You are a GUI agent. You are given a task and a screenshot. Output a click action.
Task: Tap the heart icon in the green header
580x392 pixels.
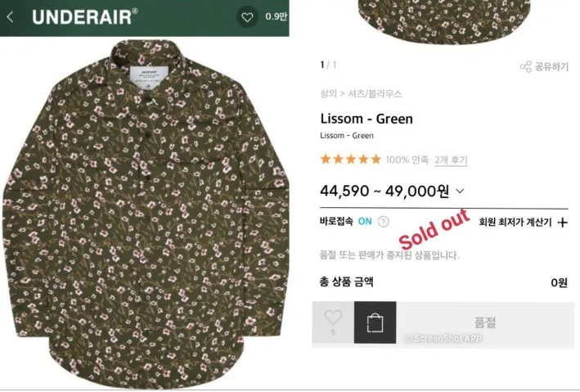click(247, 16)
